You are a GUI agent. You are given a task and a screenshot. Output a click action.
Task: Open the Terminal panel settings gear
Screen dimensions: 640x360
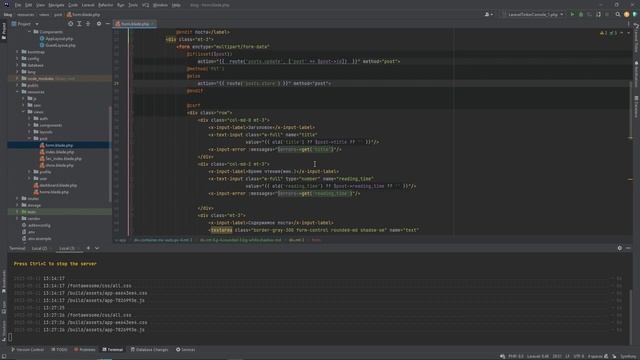pyautogui.click(x=620, y=248)
